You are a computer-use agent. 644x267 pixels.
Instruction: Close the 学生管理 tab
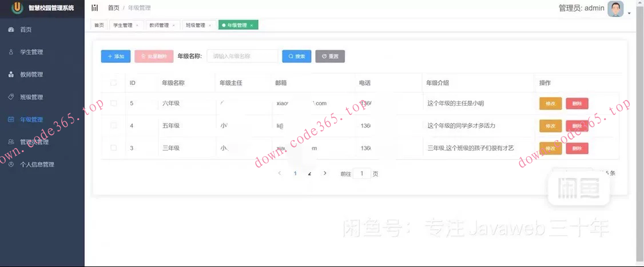click(137, 26)
